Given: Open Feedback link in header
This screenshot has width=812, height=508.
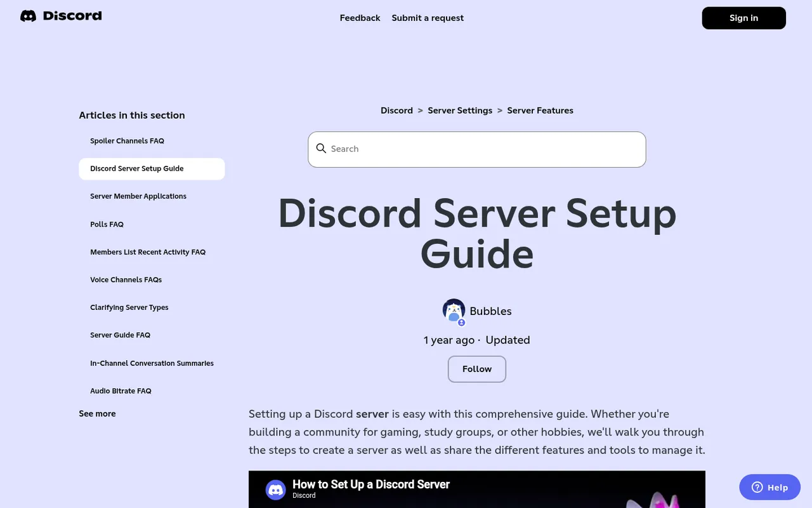Looking at the screenshot, I should click(x=360, y=18).
